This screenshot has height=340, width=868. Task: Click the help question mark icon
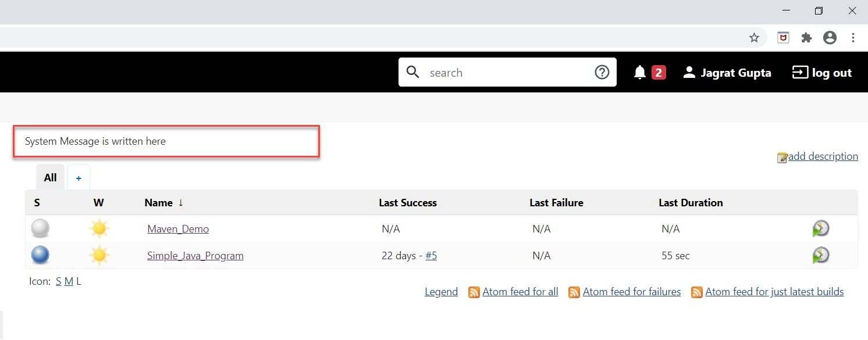602,72
